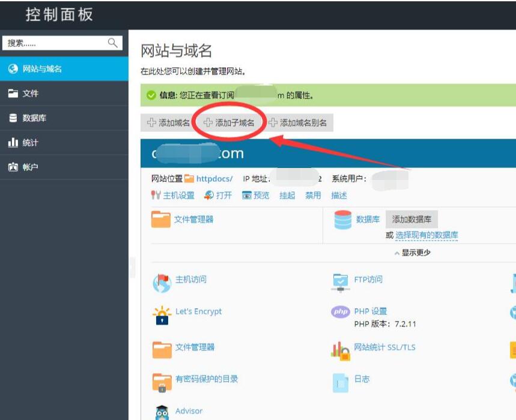The height and width of the screenshot is (420, 516).
Task: Click the wrench icon beside 主机设置
Action: pyautogui.click(x=156, y=195)
